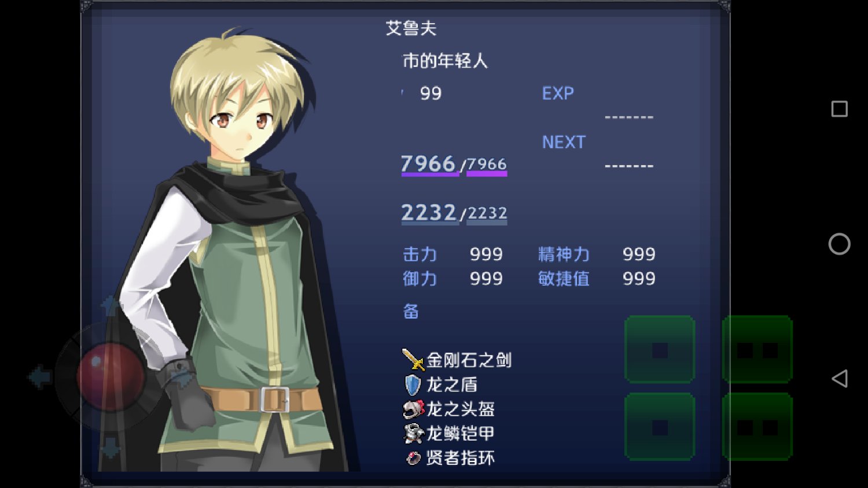Tap the red virtual joystick ball
868x488 pixels.
pos(111,376)
